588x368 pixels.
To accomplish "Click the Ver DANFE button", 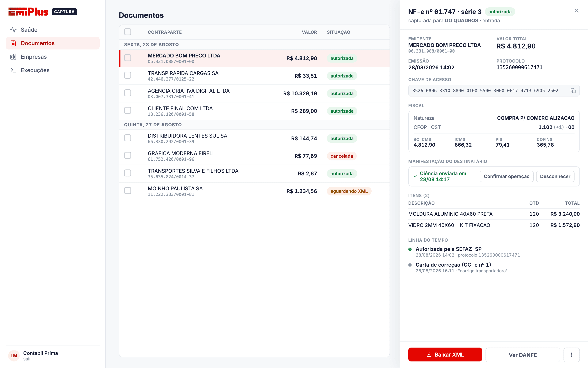I will pos(523,355).
